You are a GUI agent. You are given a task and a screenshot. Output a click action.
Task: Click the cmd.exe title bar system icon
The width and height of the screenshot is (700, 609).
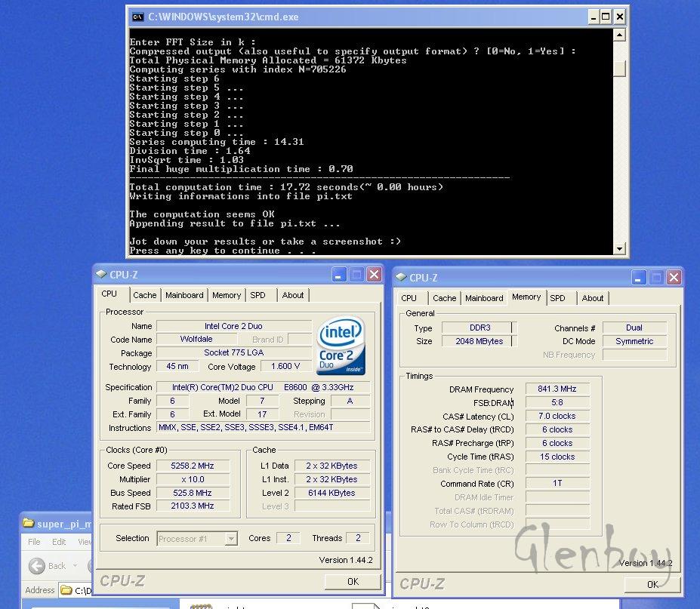137,16
